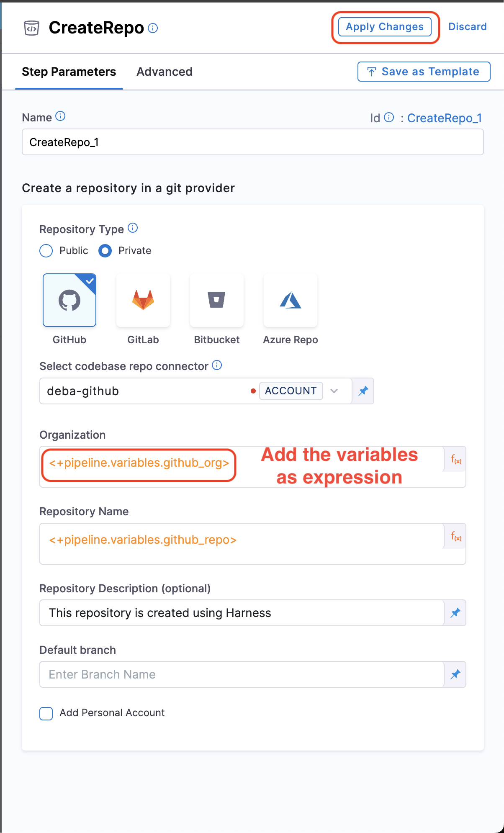Enable the Add Personal Account checkbox
504x833 pixels.
(x=46, y=713)
